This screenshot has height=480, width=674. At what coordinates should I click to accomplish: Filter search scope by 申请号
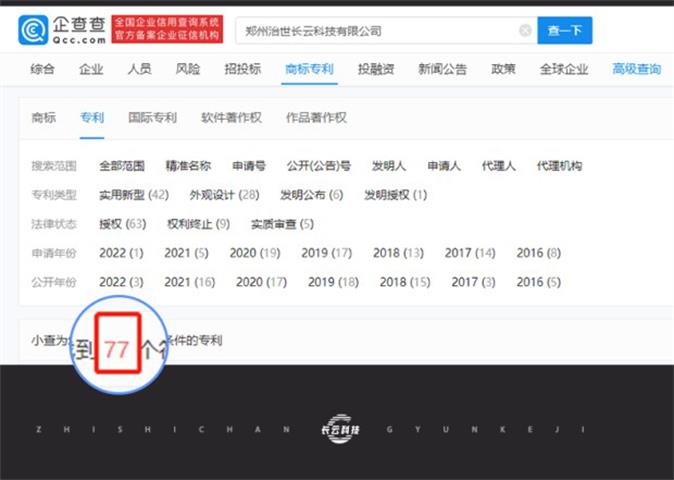248,166
